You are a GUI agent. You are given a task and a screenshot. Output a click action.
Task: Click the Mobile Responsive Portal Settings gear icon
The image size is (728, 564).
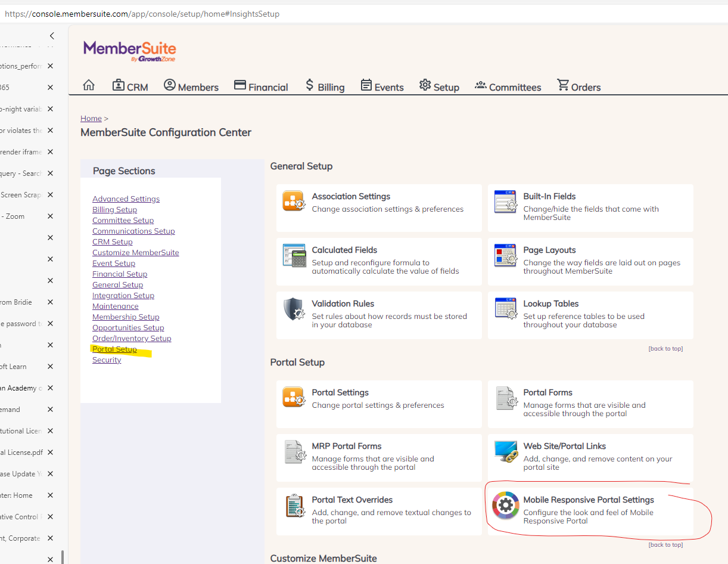coord(506,506)
